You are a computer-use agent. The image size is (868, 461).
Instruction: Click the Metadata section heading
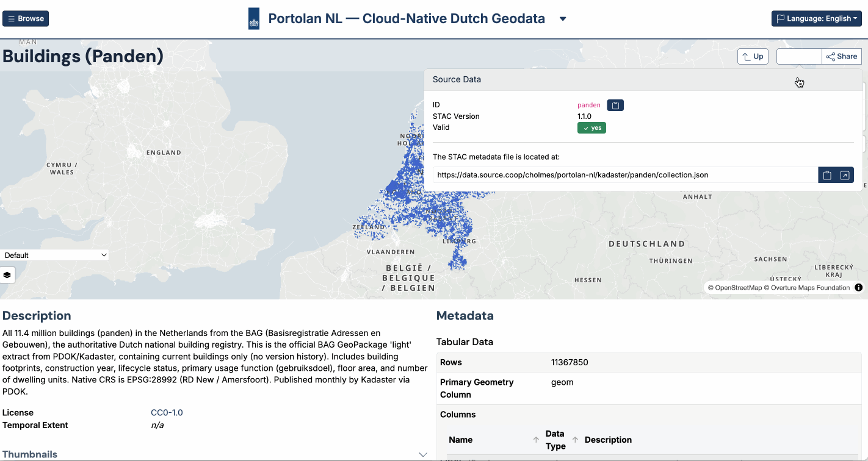(465, 316)
